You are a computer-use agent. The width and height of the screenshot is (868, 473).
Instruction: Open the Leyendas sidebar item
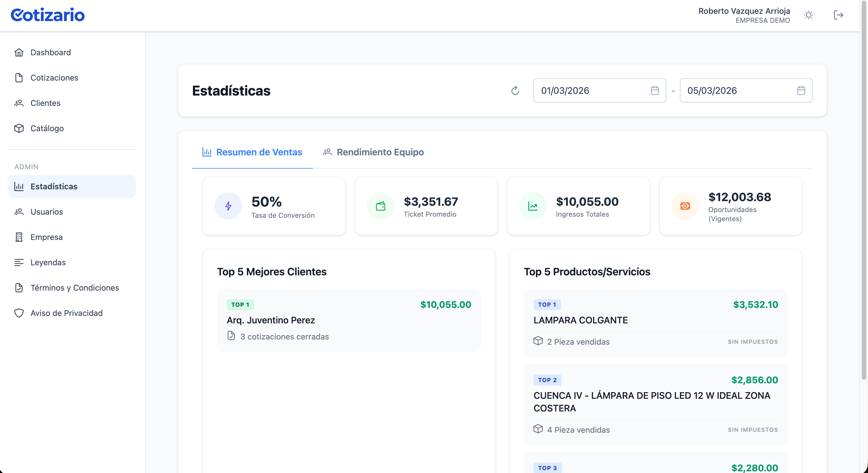click(x=48, y=262)
